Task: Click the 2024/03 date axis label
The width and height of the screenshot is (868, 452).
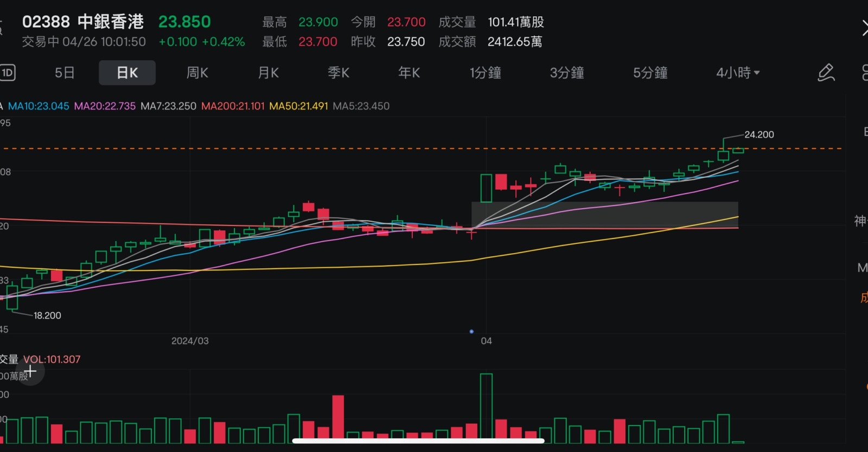Action: pos(190,341)
